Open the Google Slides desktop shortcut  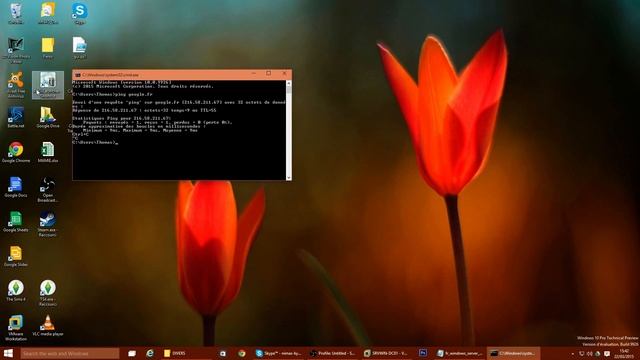[16, 256]
